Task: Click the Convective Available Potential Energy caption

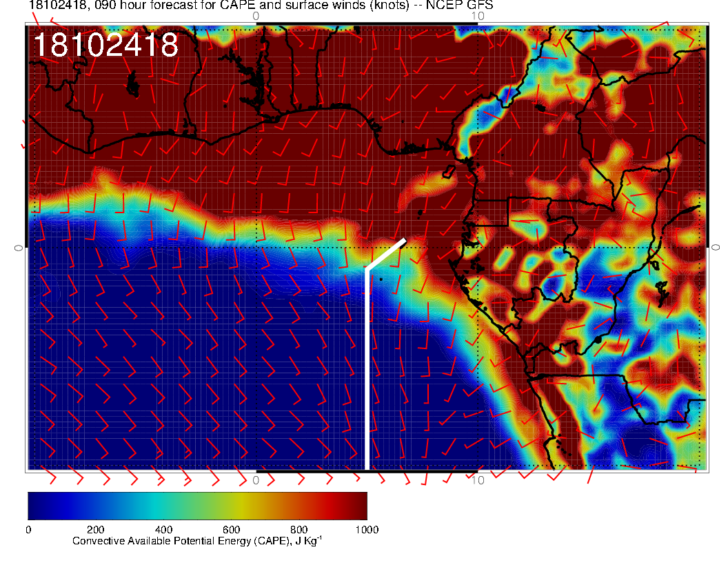Action: tap(196, 541)
